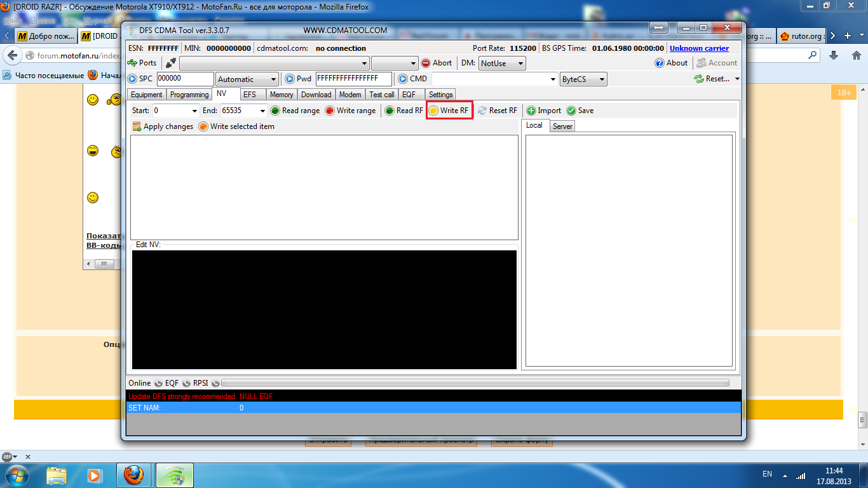Select the Server tab in right panel
The image size is (868, 488).
tap(562, 126)
